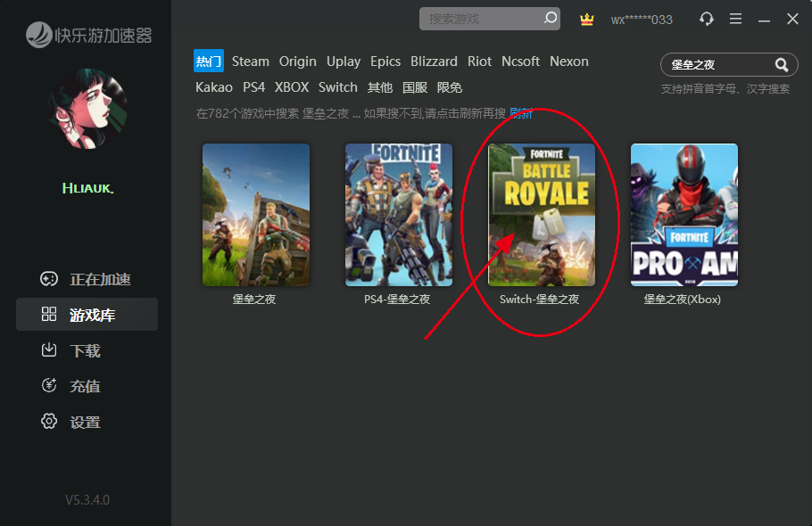This screenshot has width=812, height=526.
Task: Switch to the Ncsoft category tab
Action: pos(520,62)
